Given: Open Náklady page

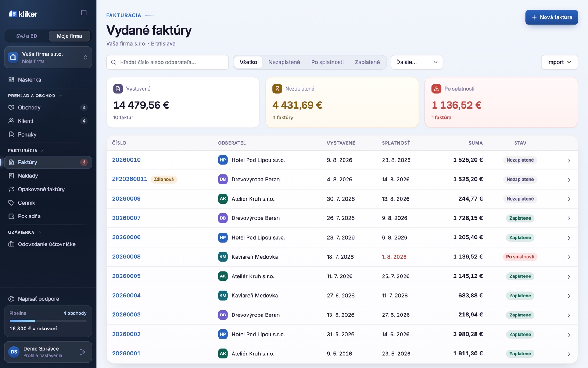Looking at the screenshot, I should click(x=48, y=176).
